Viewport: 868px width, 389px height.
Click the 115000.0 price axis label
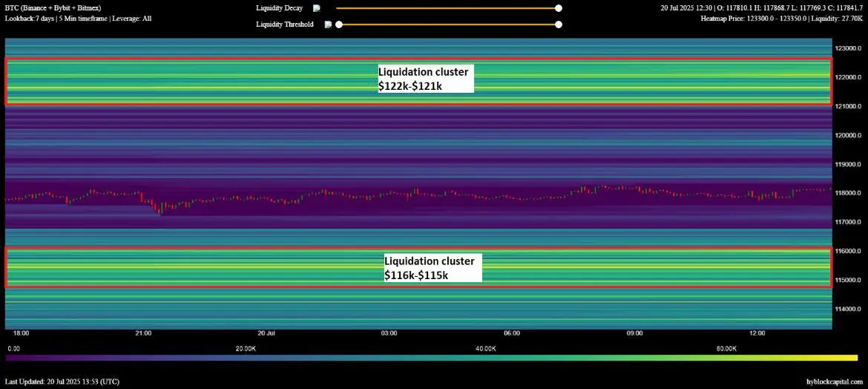point(848,280)
